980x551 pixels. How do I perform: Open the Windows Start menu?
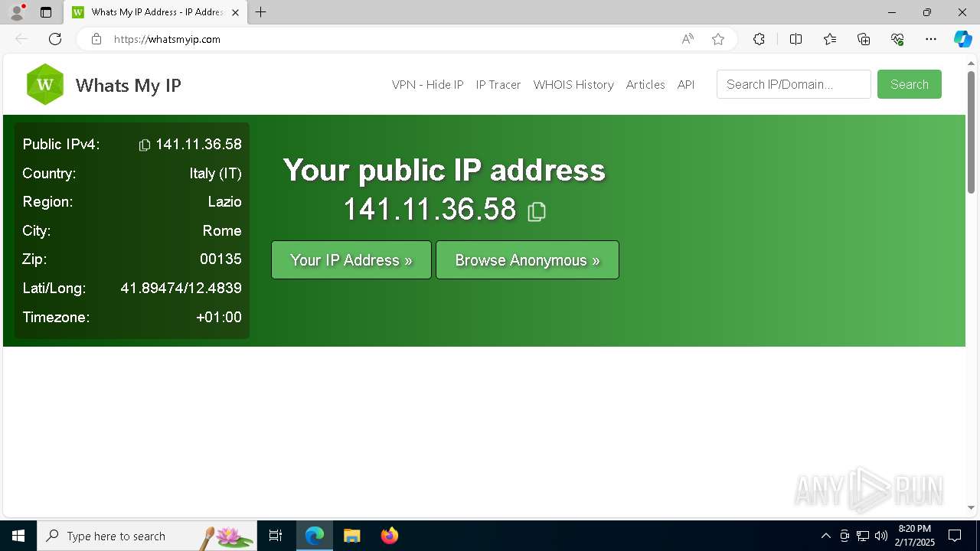(18, 536)
